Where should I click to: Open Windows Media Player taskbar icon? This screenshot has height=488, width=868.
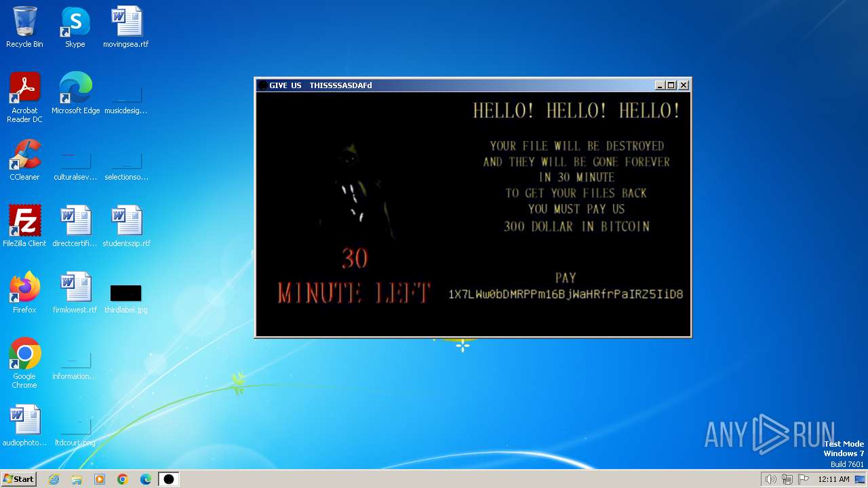(x=100, y=479)
